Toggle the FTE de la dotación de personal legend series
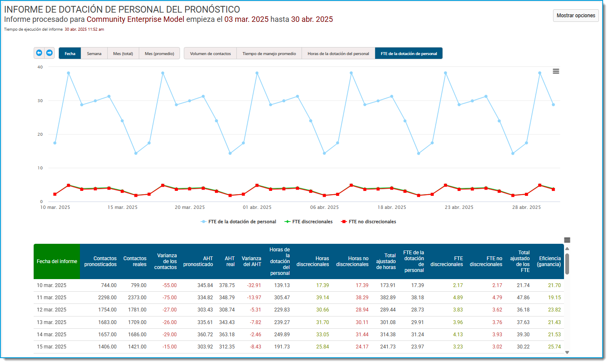This screenshot has height=364, width=609. click(238, 222)
